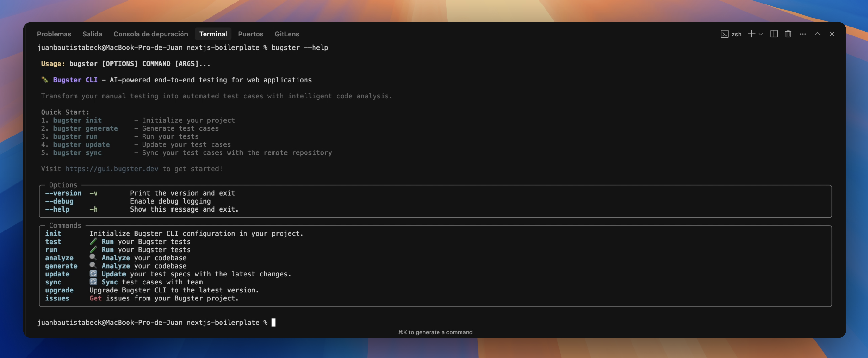Image resolution: width=868 pixels, height=358 pixels.
Task: Switch to the Puertos tab
Action: point(250,34)
